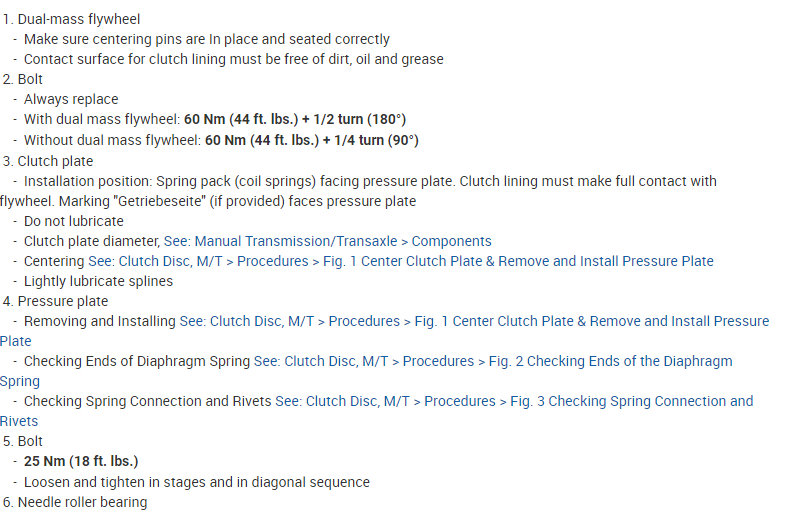Click the 'Always replace' bolt note
This screenshot has width=796, height=526.
click(x=71, y=99)
